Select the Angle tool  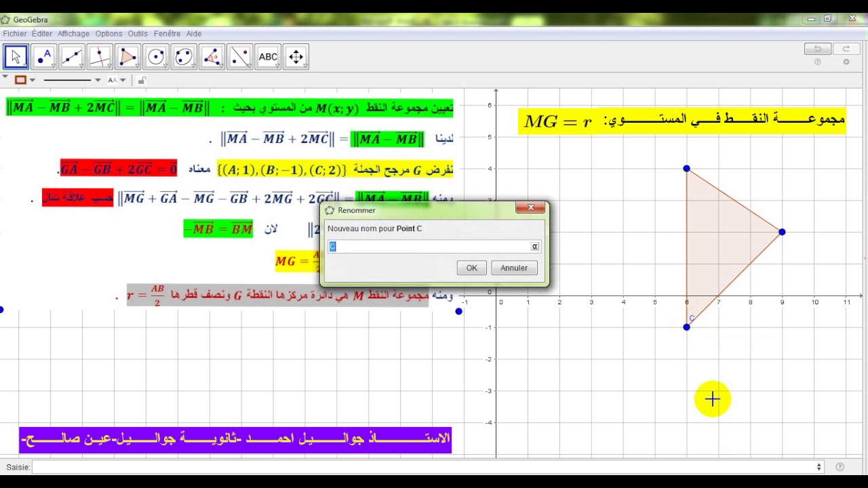pyautogui.click(x=212, y=57)
